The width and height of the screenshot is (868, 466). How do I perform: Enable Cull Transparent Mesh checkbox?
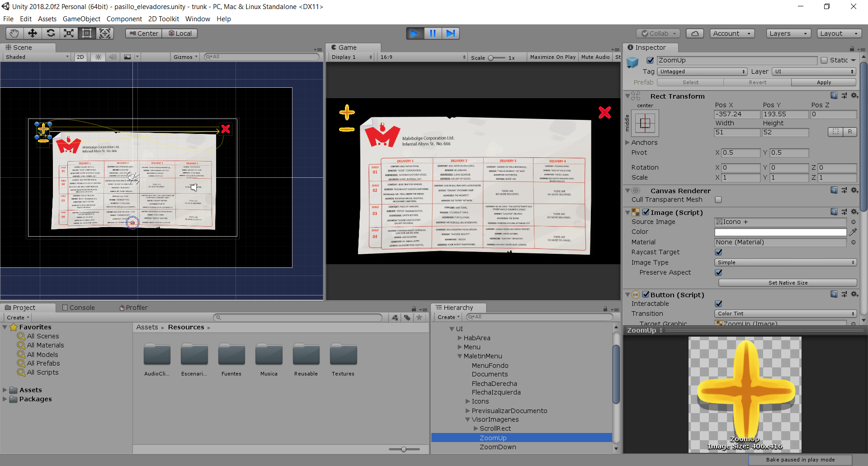[718, 200]
